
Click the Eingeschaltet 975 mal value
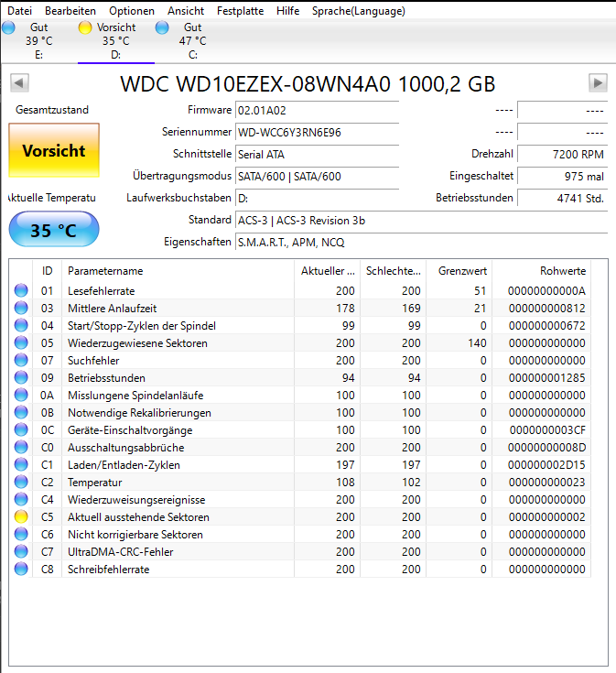(562, 177)
